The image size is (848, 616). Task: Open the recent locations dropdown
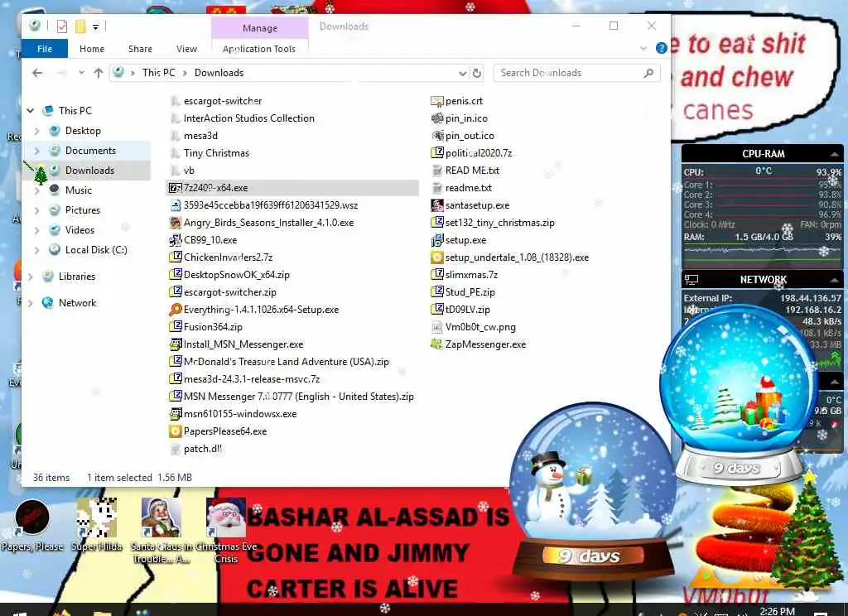coord(81,73)
